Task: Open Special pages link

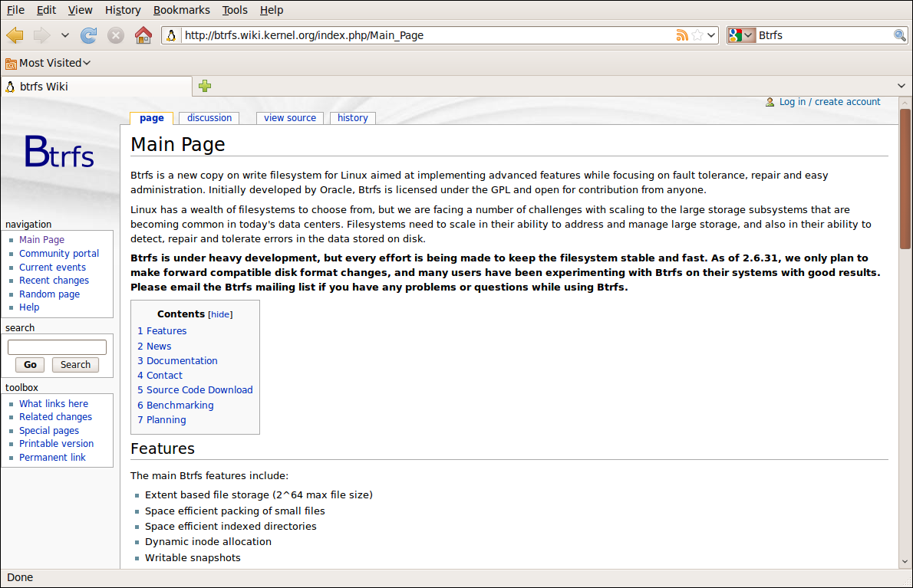Action: [x=49, y=431]
